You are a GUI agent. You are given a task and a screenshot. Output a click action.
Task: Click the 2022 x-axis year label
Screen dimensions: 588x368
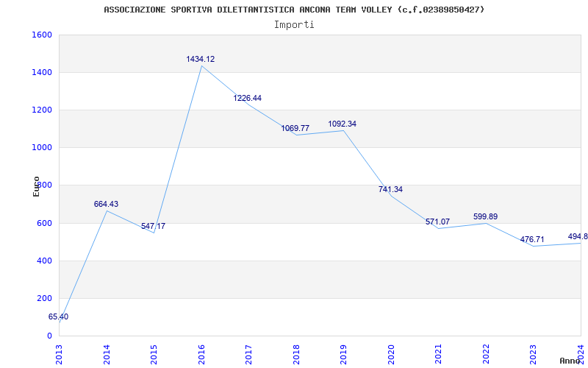486,355
